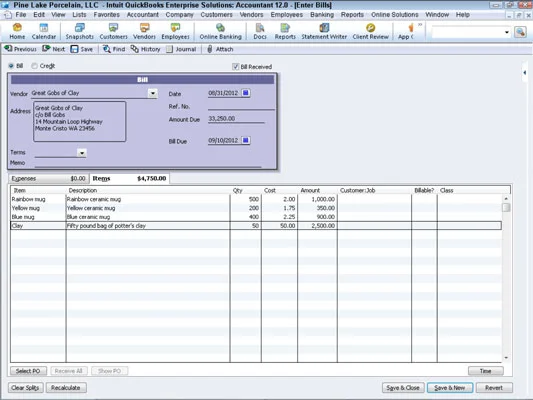Click the items list scrollbar thumb
The image size is (533, 400).
[x=506, y=207]
